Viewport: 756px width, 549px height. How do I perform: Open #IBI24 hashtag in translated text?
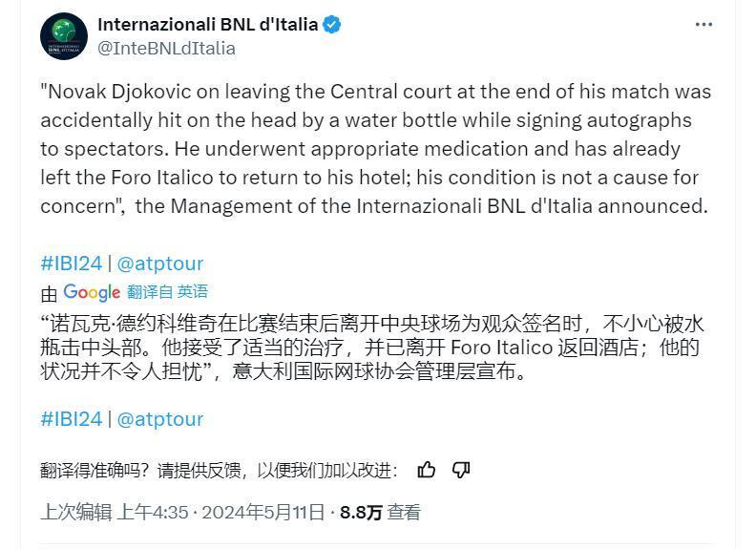point(72,419)
